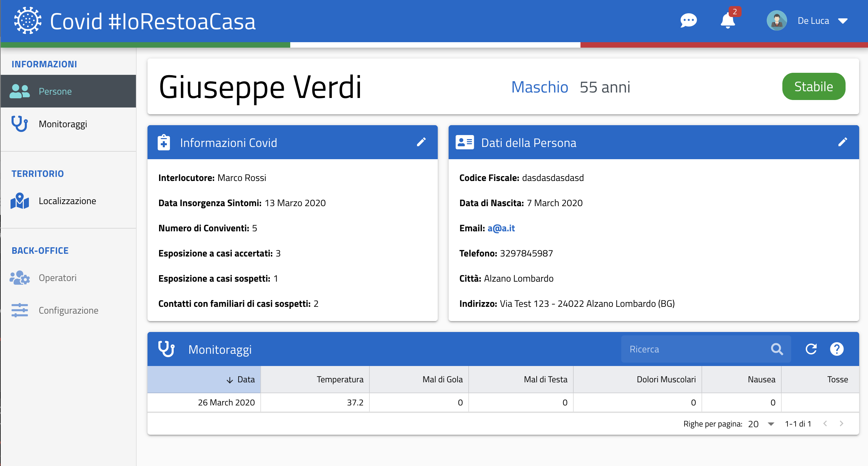868x466 pixels.
Task: Expand the De Luca user dropdown
Action: (843, 21)
